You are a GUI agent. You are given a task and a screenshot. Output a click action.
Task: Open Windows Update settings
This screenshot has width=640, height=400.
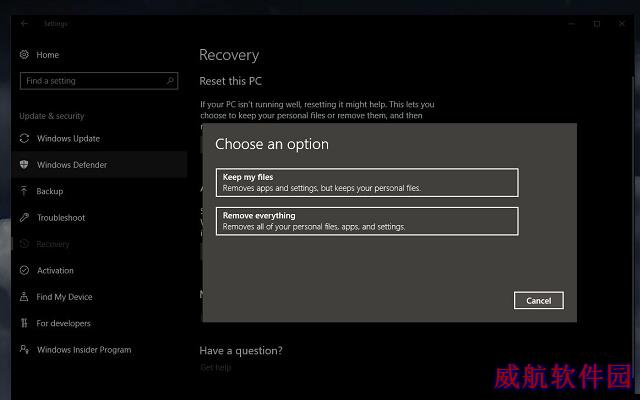click(x=99, y=138)
